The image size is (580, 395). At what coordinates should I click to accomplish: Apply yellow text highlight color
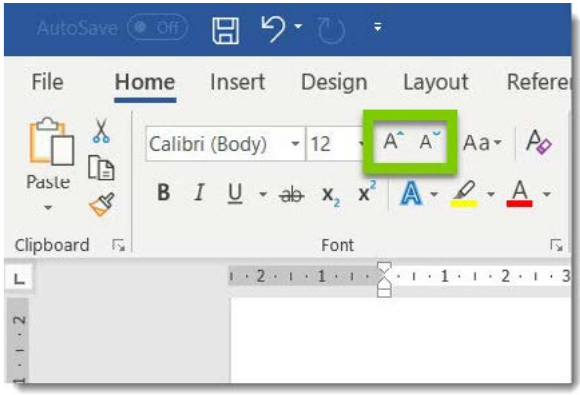pos(464,194)
